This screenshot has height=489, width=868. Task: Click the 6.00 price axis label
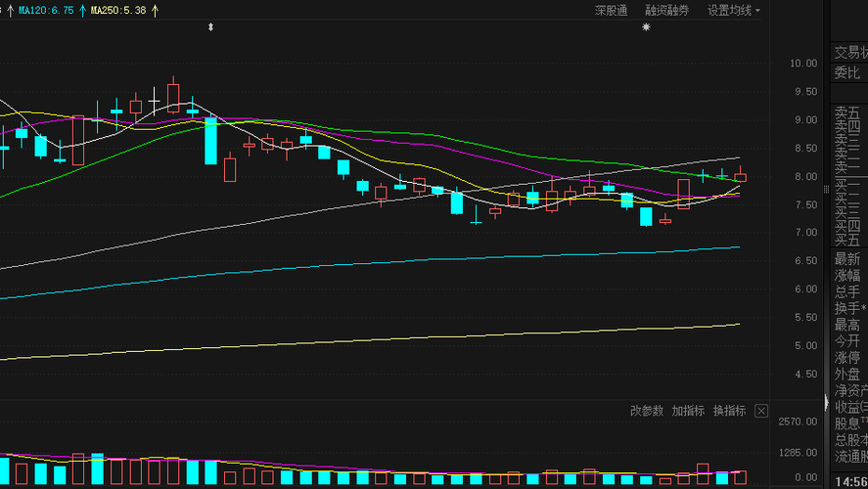[806, 289]
